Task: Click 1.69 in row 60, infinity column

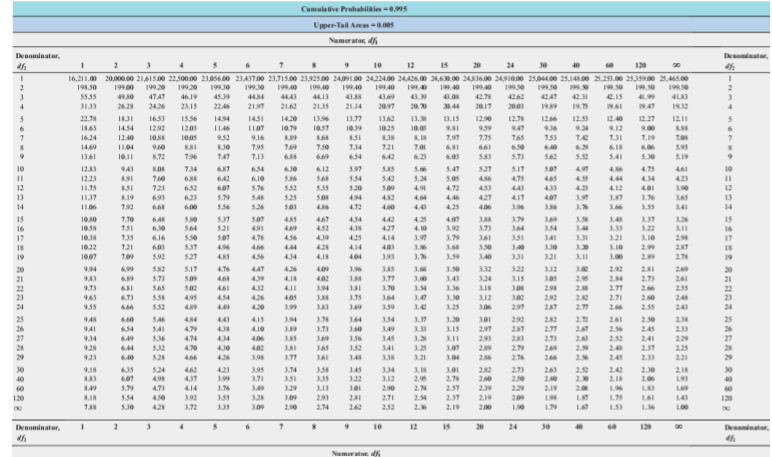Action: click(x=681, y=389)
